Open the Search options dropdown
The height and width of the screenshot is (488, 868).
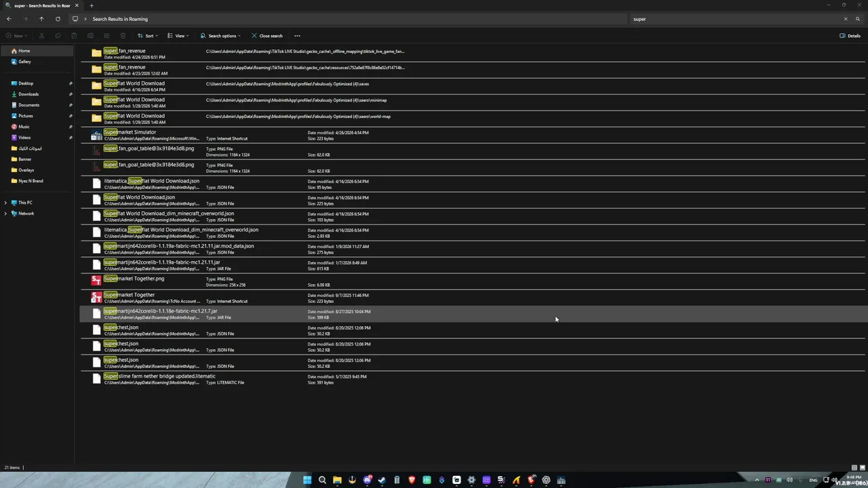[x=220, y=36]
